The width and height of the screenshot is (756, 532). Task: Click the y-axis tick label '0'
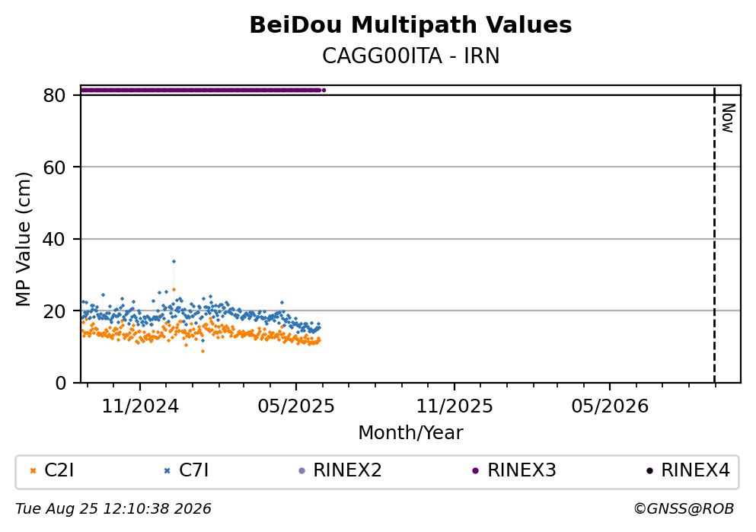coord(60,383)
